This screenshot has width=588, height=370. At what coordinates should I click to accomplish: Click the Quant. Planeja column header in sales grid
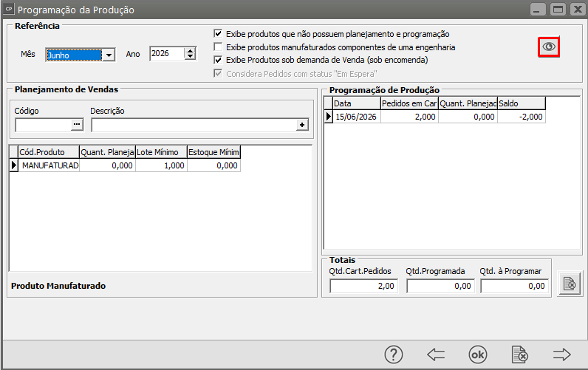tap(107, 152)
